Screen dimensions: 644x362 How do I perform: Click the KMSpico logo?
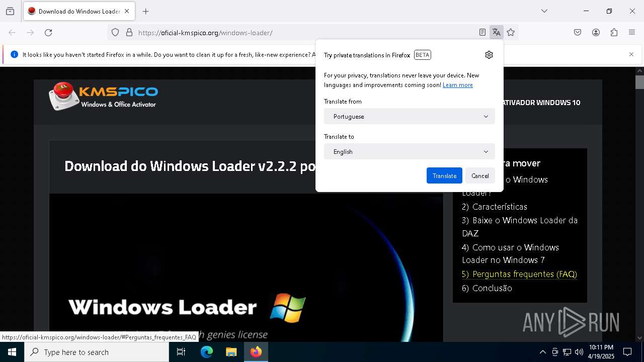[104, 96]
